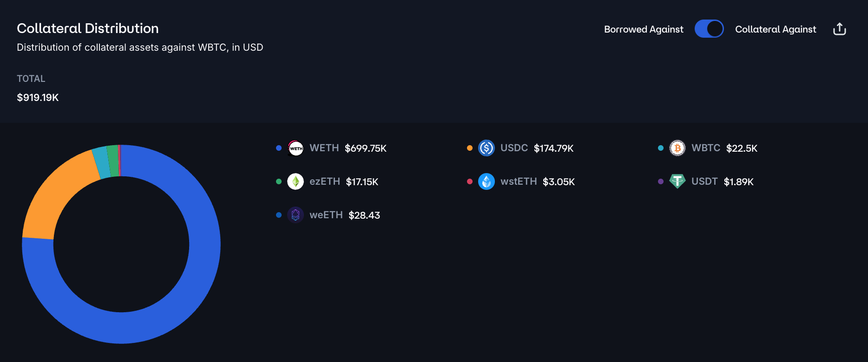
Task: Click the green ezETH donut segment
Action: [112, 161]
